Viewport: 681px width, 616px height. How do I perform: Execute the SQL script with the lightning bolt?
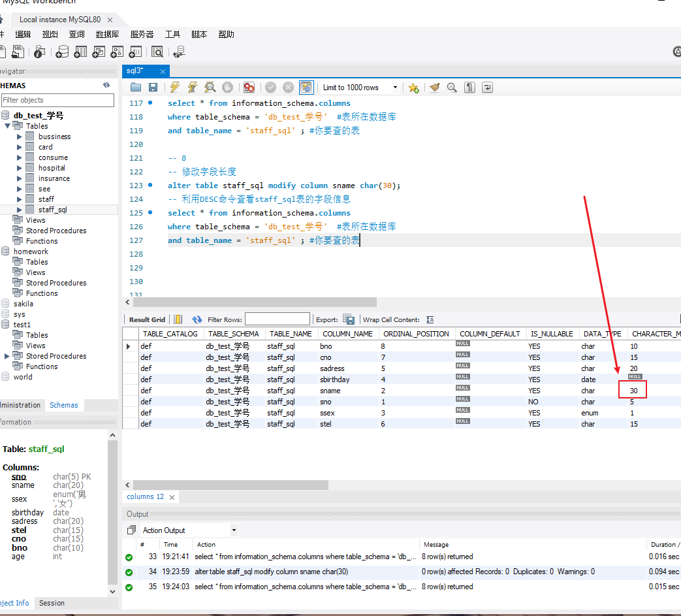pos(174,87)
